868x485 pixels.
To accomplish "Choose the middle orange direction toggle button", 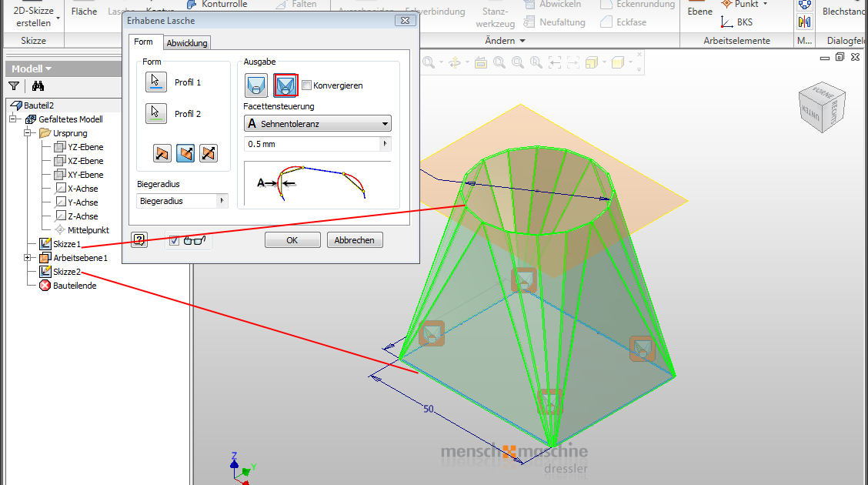I will point(185,153).
